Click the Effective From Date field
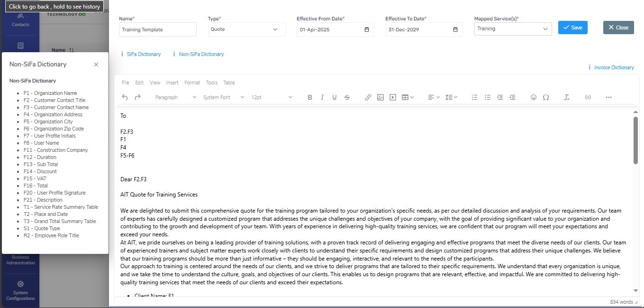The height and width of the screenshot is (308, 644). [x=336, y=29]
